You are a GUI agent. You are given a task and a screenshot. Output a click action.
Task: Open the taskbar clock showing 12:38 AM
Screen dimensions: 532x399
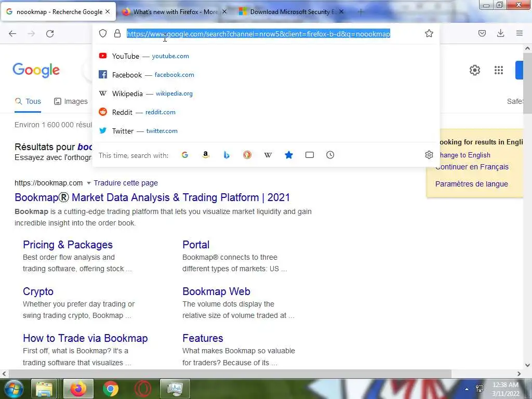point(506,389)
